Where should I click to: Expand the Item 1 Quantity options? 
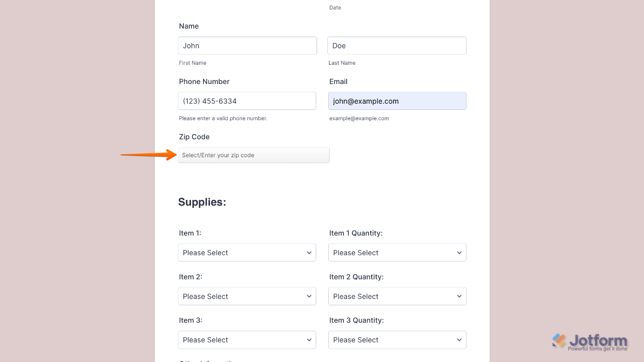[397, 253]
